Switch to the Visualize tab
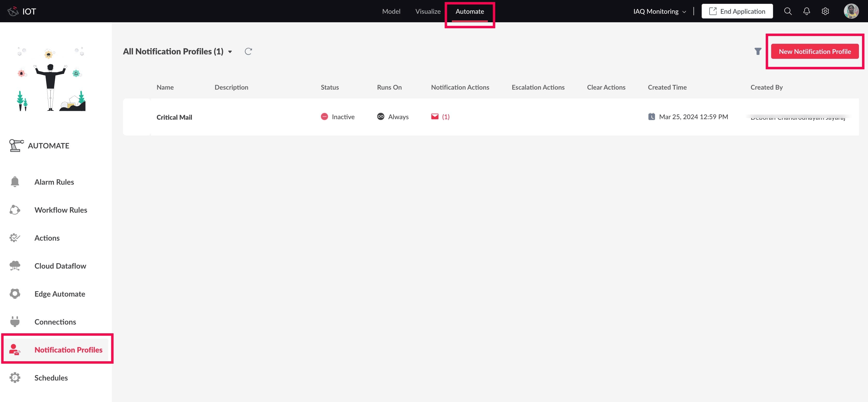This screenshot has width=868, height=402. 428,11
